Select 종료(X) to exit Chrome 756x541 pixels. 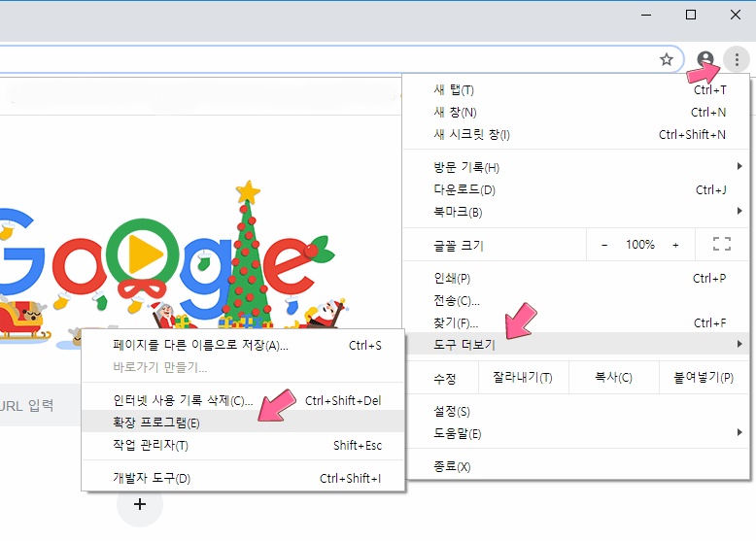click(x=576, y=466)
